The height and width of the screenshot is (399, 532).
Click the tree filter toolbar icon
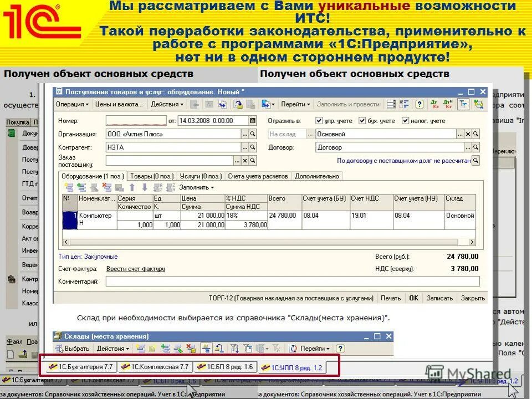pyautogui.click(x=463, y=105)
